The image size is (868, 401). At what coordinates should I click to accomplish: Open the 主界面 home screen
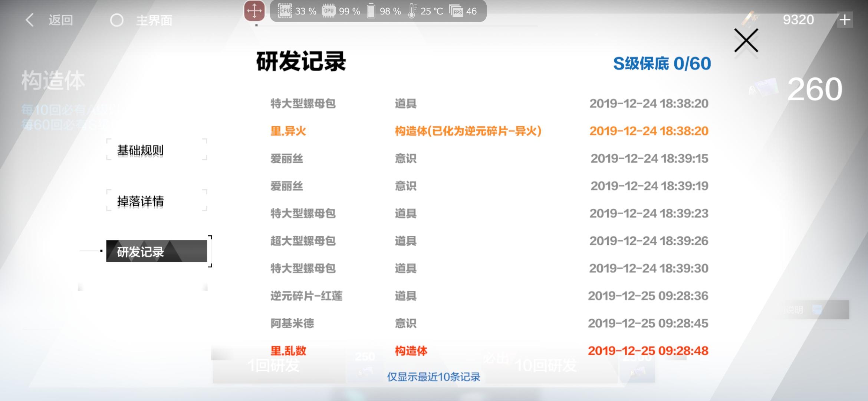point(141,20)
